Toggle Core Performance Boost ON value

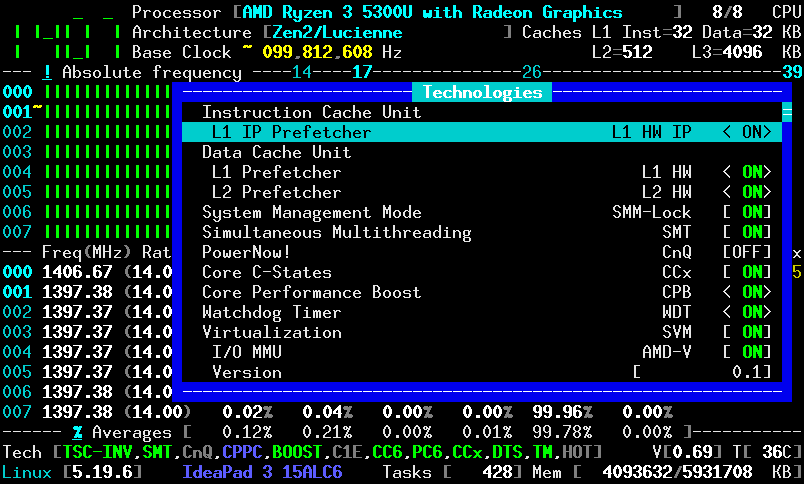(747, 292)
